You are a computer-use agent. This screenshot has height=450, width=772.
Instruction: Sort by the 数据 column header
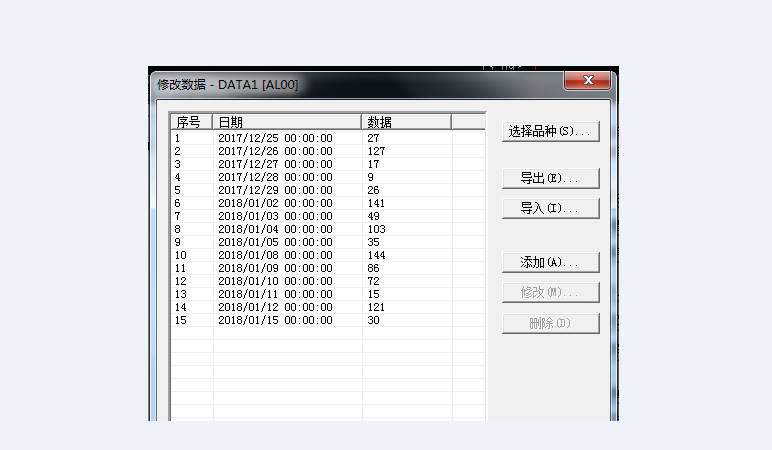(406, 122)
